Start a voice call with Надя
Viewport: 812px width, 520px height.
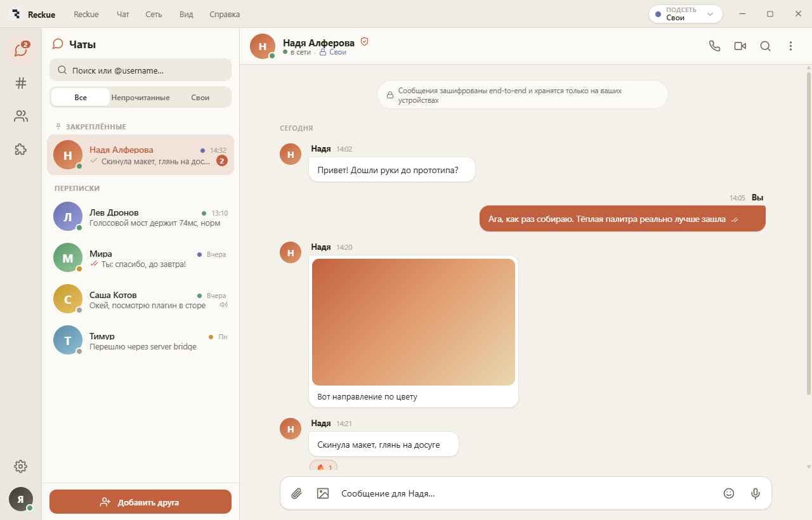tap(714, 46)
